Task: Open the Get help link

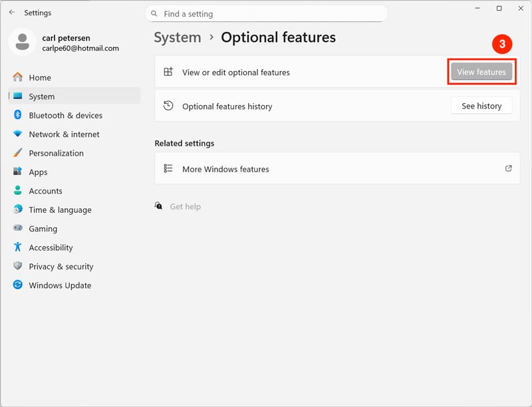Action: (185, 207)
